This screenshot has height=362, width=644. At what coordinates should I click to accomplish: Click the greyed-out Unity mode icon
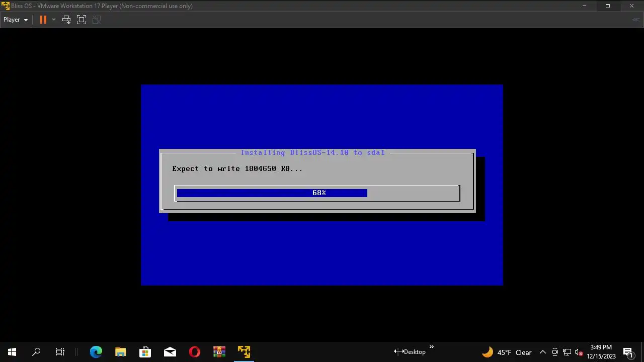(x=97, y=20)
